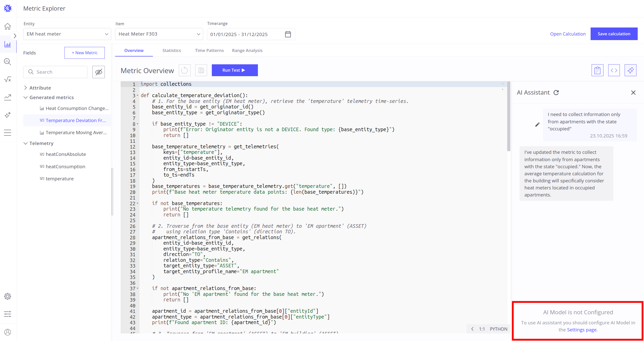Open the Entity dropdown showing EM heat meter
644x341 pixels.
tap(67, 34)
